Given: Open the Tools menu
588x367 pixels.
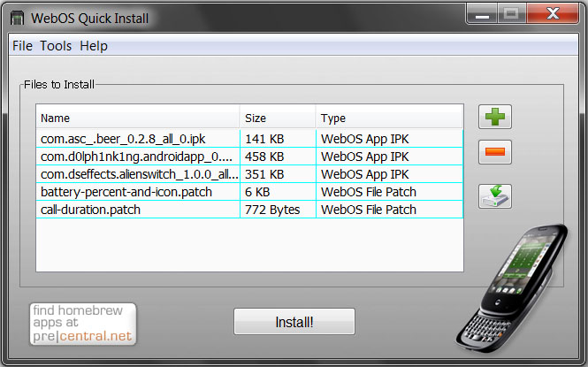Looking at the screenshot, I should tap(56, 46).
